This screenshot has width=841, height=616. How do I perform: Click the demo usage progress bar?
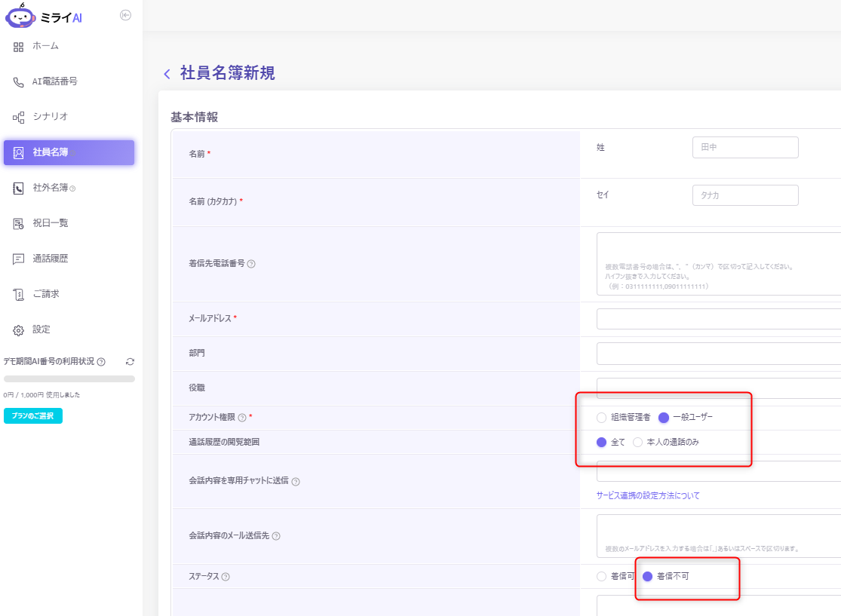(69, 378)
